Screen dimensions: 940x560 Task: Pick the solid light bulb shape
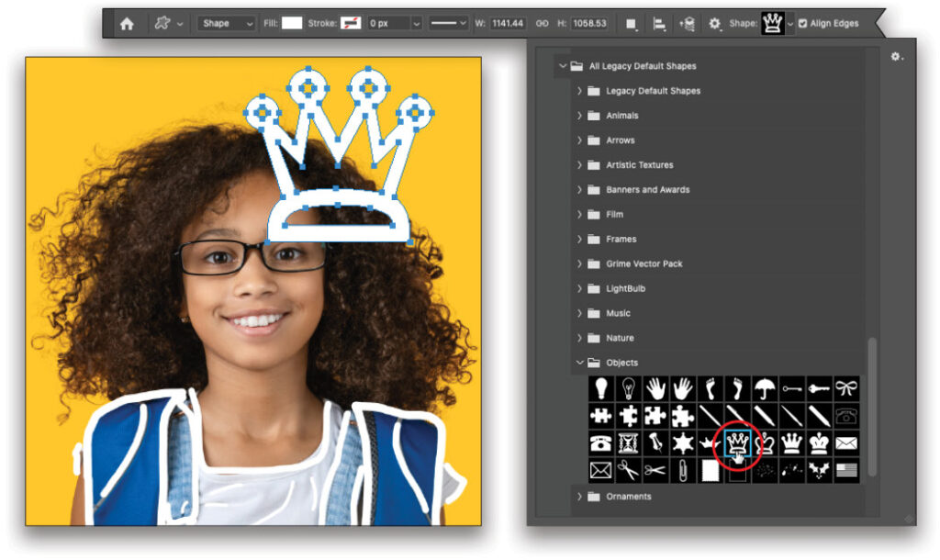pos(601,388)
